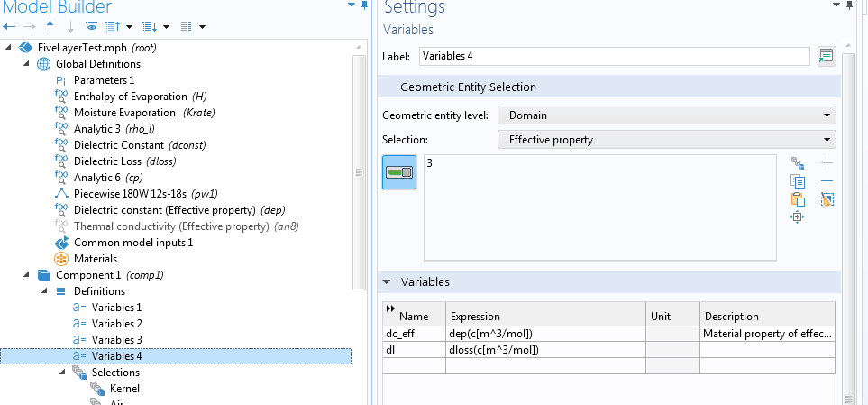Click the Copy Selection icon beside selection list
The image size is (868, 405).
click(x=797, y=181)
